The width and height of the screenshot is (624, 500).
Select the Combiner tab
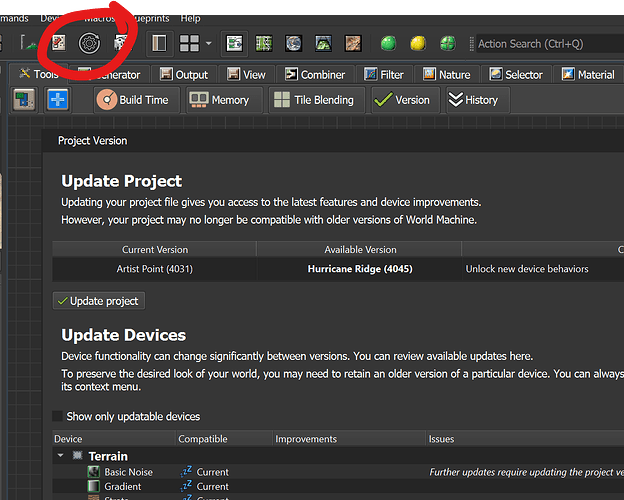[x=315, y=74]
